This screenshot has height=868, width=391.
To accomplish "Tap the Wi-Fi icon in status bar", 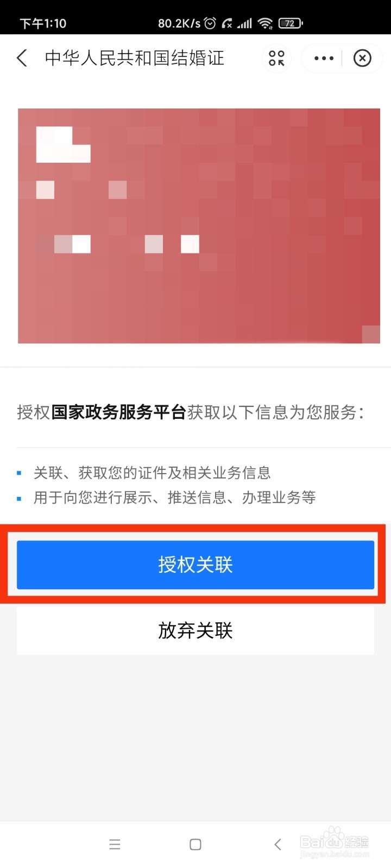I will tap(265, 23).
